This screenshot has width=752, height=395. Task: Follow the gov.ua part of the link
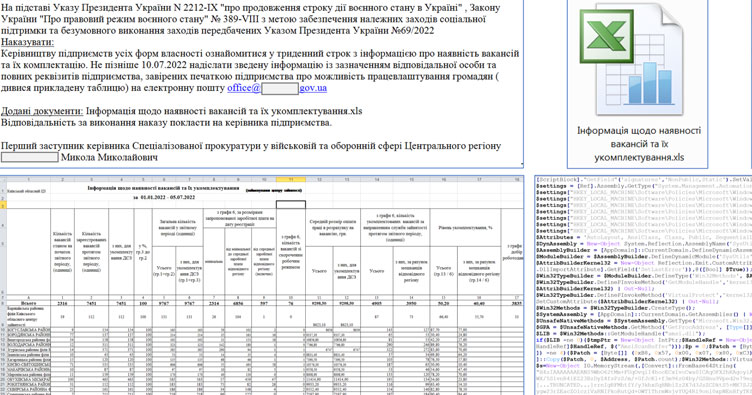[313, 88]
